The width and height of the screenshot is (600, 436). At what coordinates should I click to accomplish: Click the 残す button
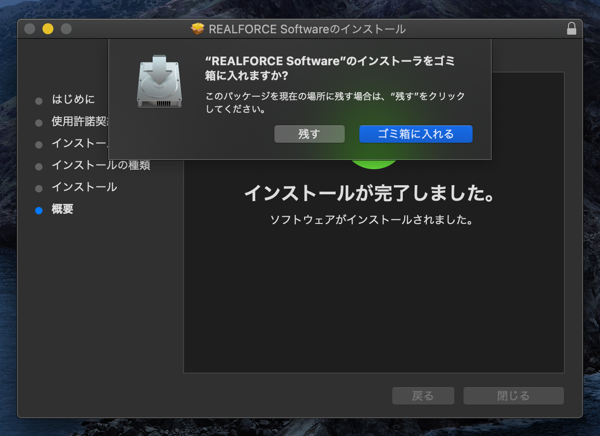(x=309, y=134)
